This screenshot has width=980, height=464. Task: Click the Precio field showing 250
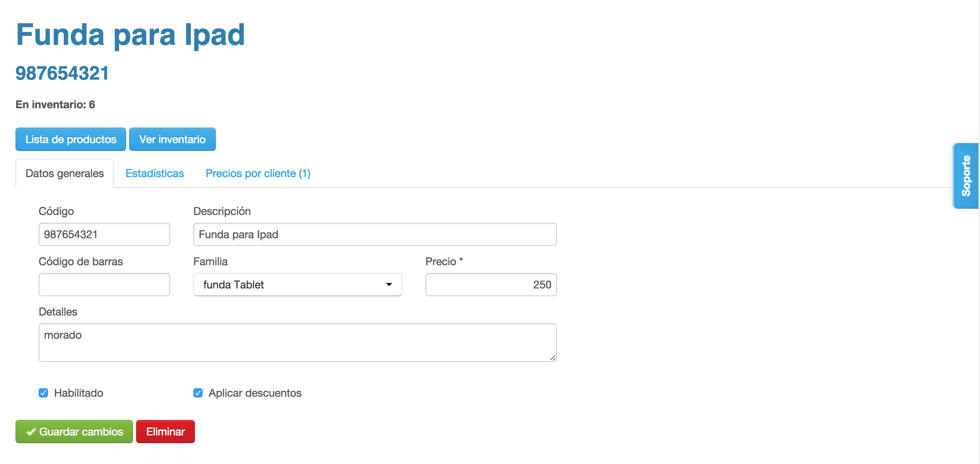pyautogui.click(x=490, y=285)
